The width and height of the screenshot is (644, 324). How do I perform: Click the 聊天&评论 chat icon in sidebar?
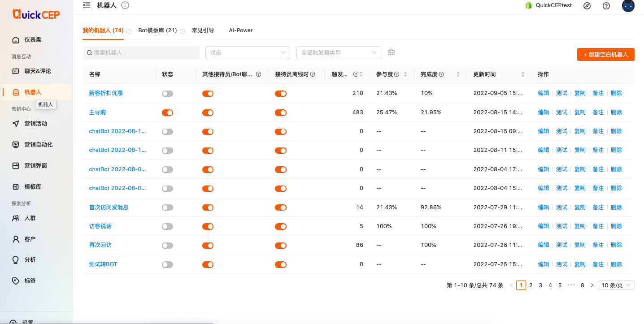[16, 71]
